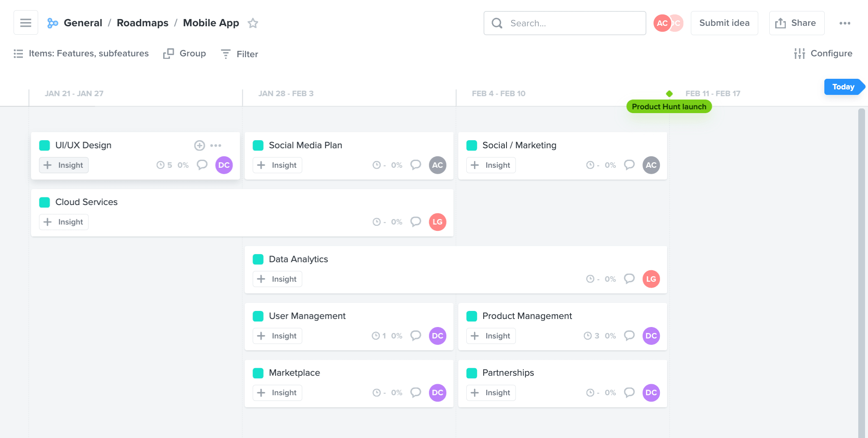Open the User Management card title
Screen dimensions: 868x438
coord(307,316)
